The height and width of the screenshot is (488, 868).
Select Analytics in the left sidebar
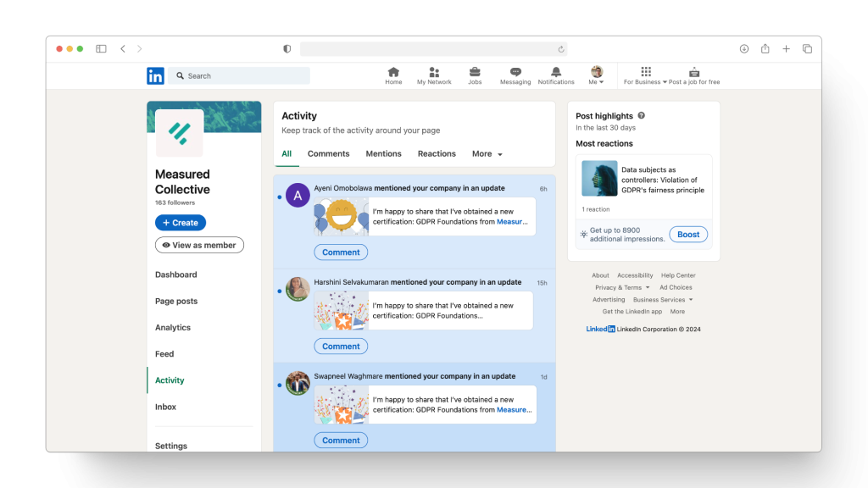coord(173,328)
